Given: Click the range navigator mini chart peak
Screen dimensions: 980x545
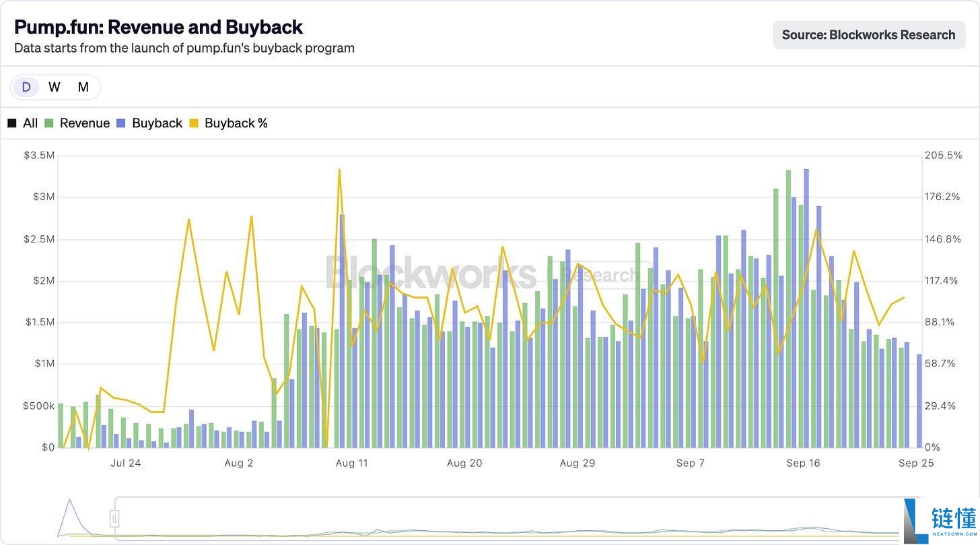Looking at the screenshot, I should (x=69, y=501).
